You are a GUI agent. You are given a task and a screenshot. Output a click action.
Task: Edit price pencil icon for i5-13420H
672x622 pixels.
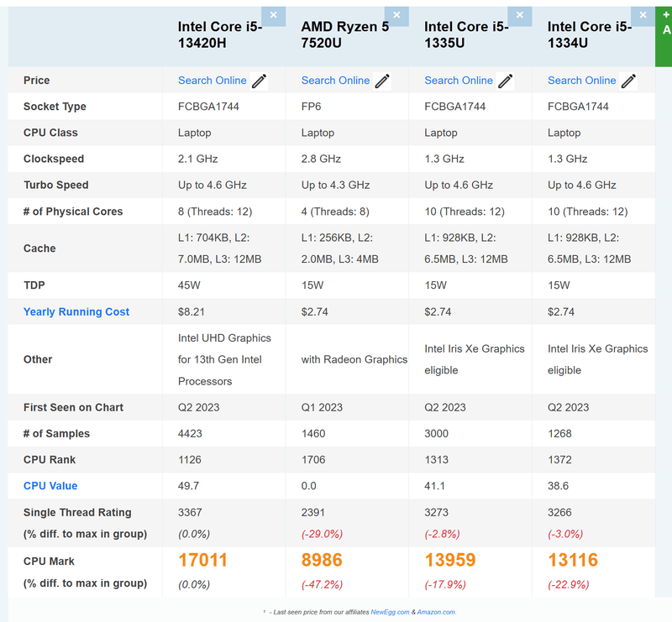coord(260,81)
